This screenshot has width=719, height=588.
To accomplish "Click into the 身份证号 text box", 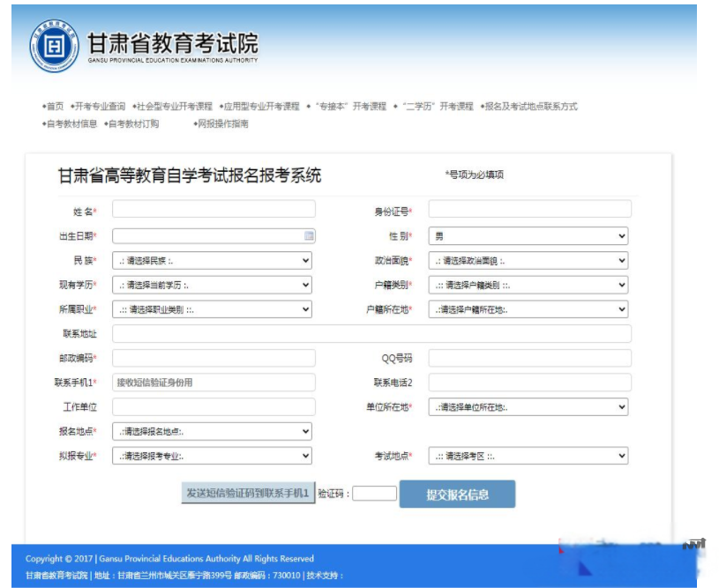I will pos(529,209).
